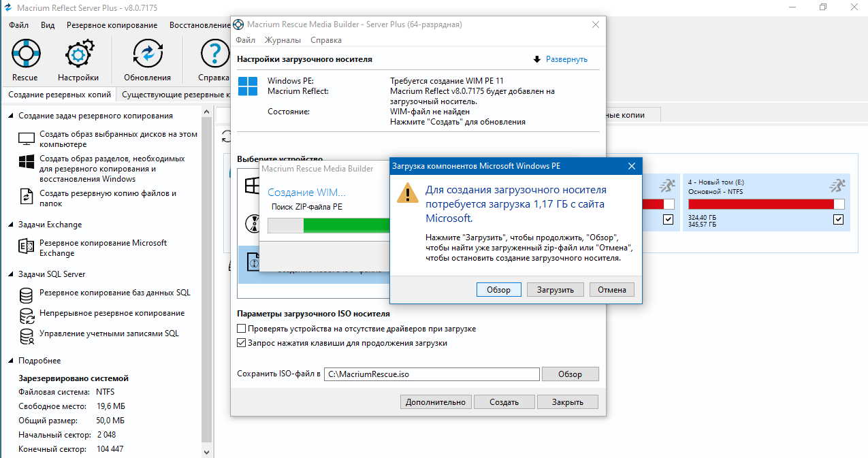Click the Закрыть button
The image size is (868, 458).
[x=567, y=402]
